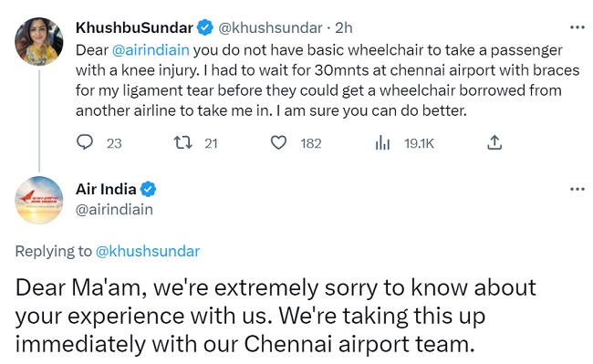The image size is (593, 364).
Task: Open KhushbuSundar's profile picture
Action: [x=39, y=41]
